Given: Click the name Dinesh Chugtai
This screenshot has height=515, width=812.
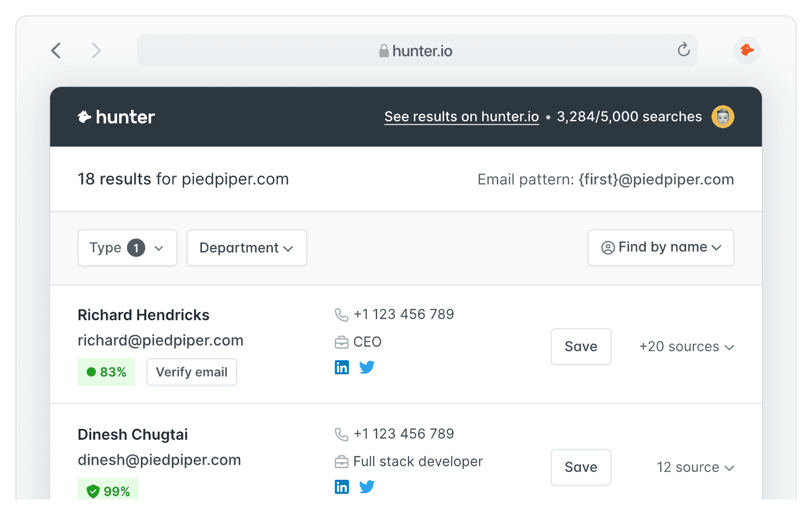Looking at the screenshot, I should [133, 435].
